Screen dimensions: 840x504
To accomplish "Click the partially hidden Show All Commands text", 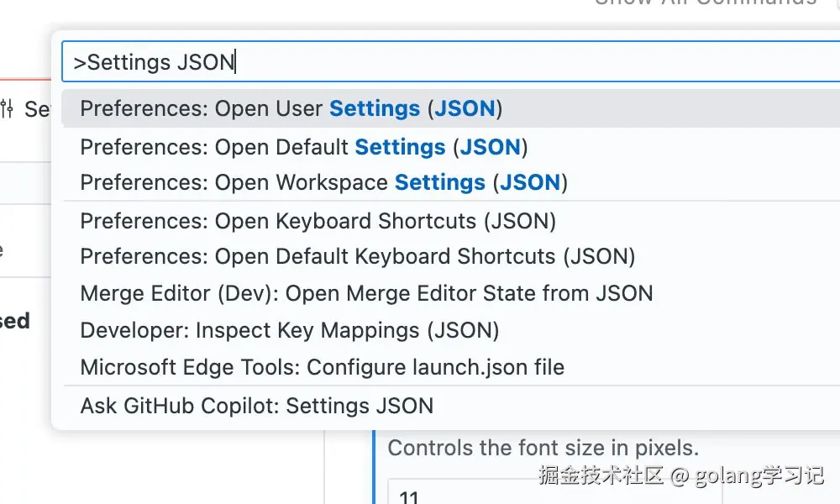I will coord(706,3).
